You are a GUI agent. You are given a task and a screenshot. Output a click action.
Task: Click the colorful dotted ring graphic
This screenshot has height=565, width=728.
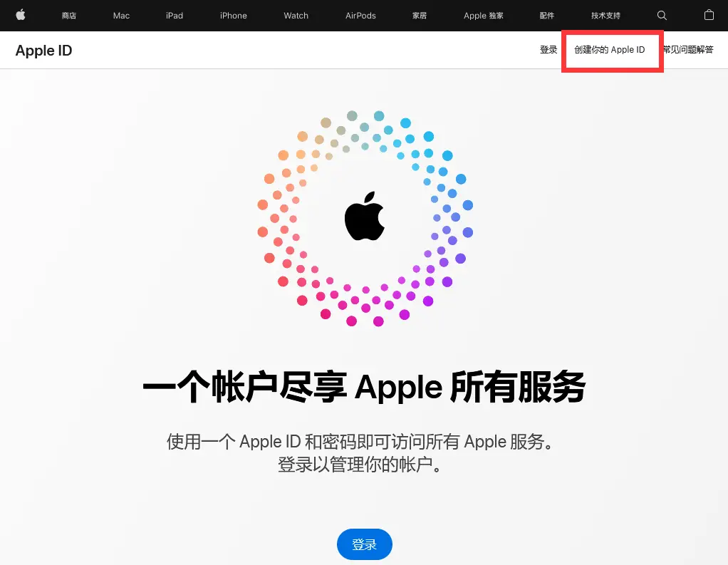pyautogui.click(x=365, y=218)
